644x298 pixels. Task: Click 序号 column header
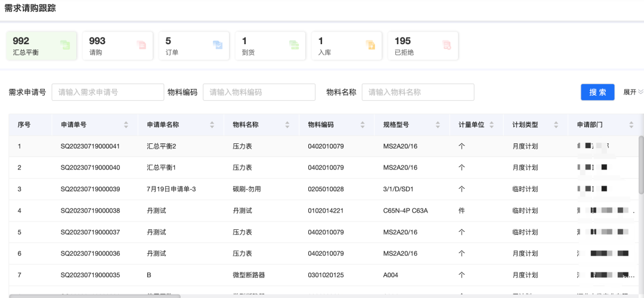(24, 125)
